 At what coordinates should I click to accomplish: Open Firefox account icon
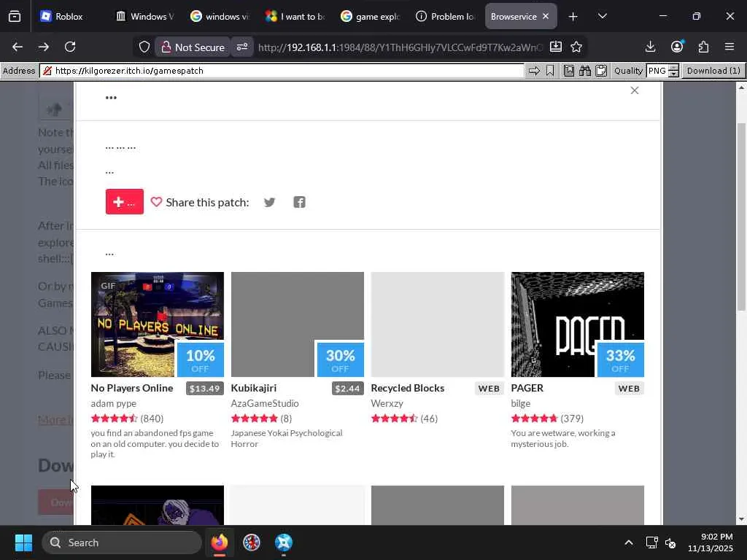tap(677, 47)
